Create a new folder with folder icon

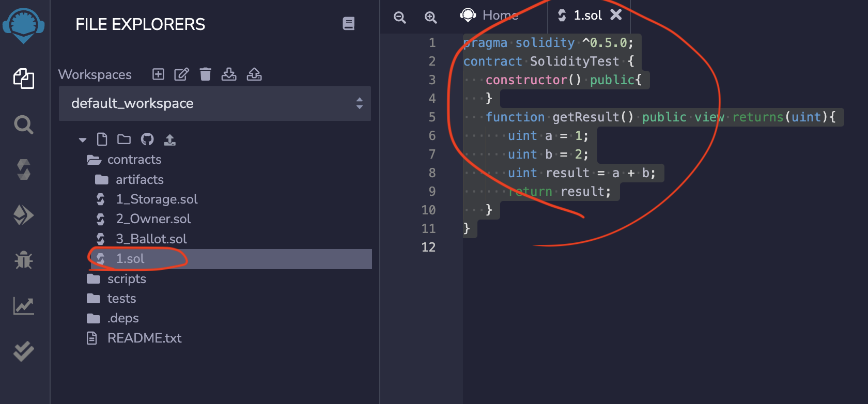124,139
